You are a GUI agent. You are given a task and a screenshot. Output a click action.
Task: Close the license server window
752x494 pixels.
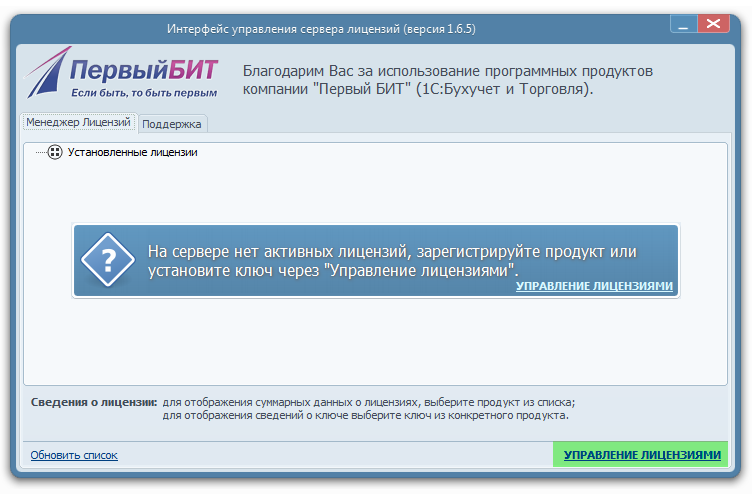click(x=713, y=24)
